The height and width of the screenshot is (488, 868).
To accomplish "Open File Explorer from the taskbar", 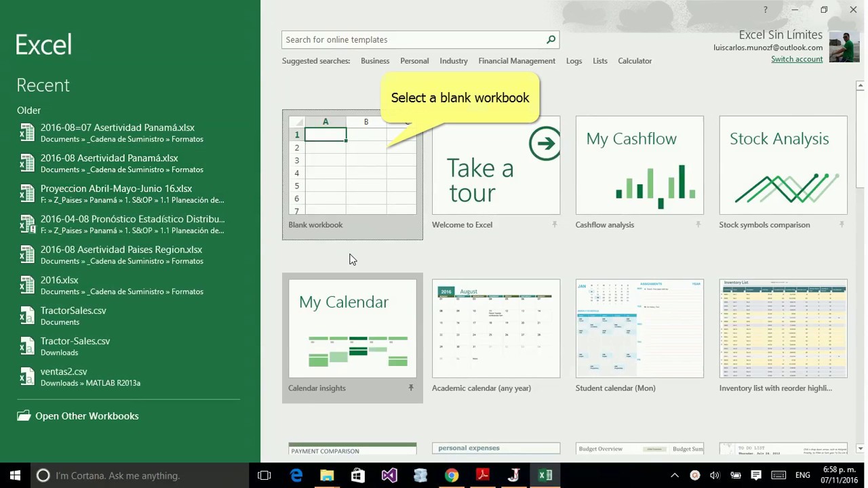I will pyautogui.click(x=327, y=475).
